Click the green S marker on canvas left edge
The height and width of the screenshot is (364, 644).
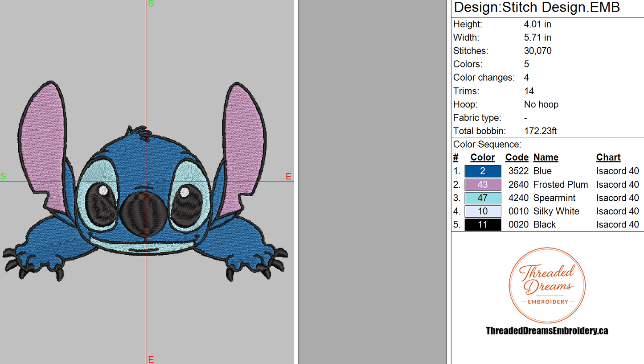pyautogui.click(x=3, y=176)
